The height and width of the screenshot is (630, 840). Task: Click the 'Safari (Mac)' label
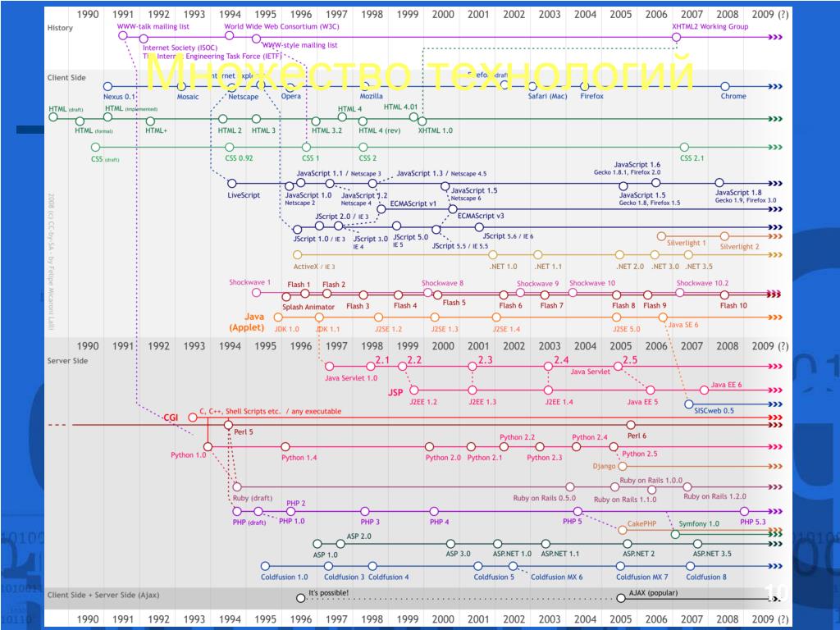click(x=547, y=97)
